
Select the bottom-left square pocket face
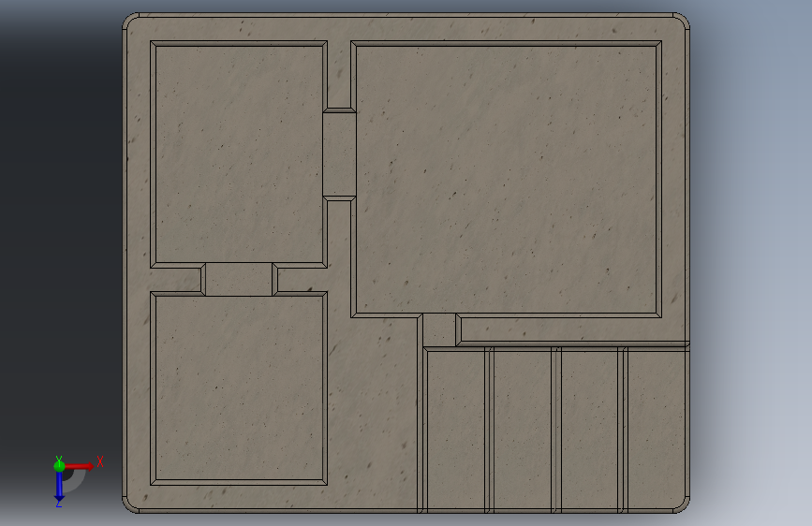(239, 387)
